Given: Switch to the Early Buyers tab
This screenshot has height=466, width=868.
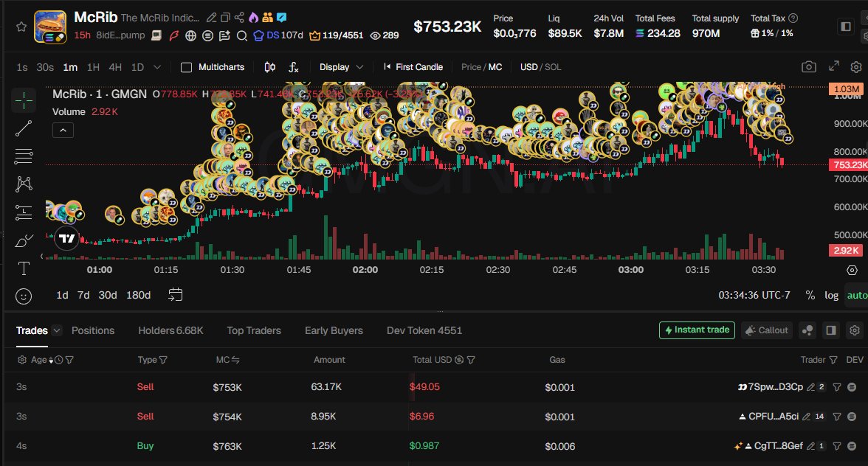Looking at the screenshot, I should pos(334,330).
